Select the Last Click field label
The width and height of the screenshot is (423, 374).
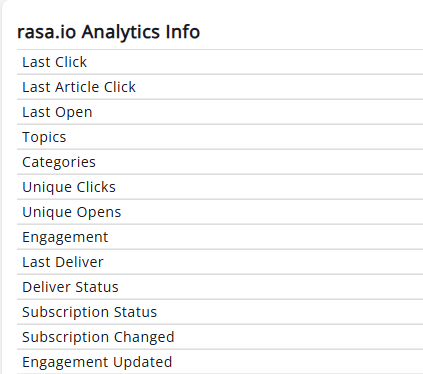pos(54,62)
